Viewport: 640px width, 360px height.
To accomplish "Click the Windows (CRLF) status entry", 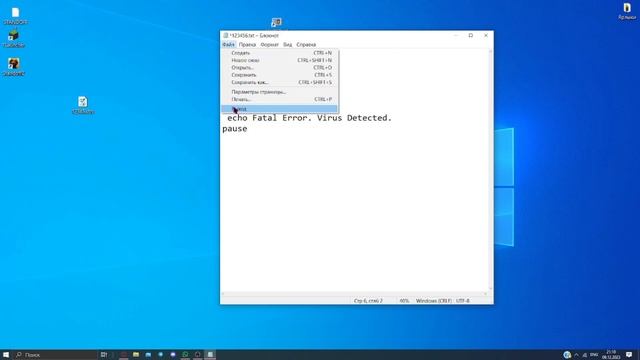I will click(433, 301).
